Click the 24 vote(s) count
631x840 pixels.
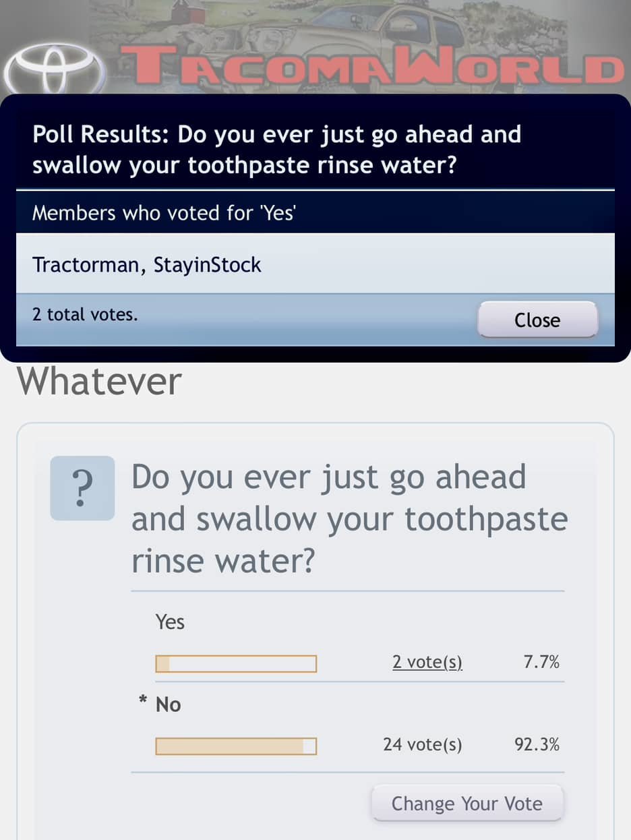pos(423,744)
